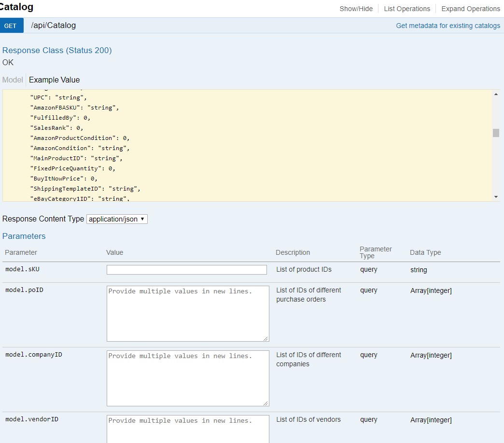Click the "UPC": "string" line
This screenshot has height=443, width=504.
[x=58, y=97]
